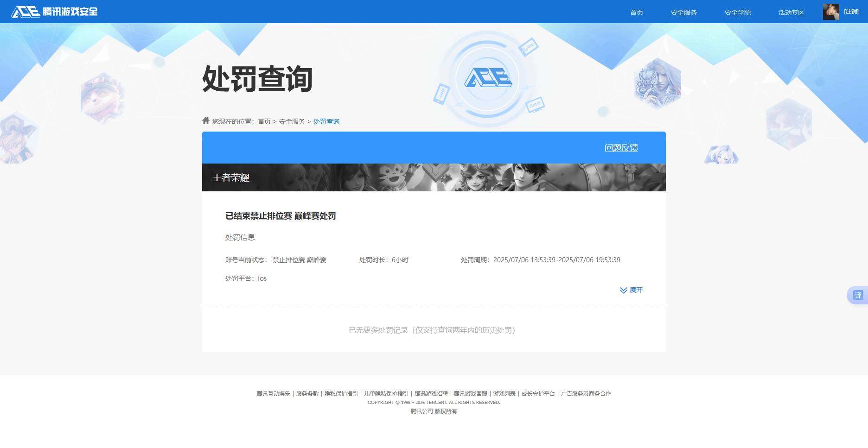Click the home icon before the breadcrumb
The width and height of the screenshot is (868, 448).
click(x=205, y=120)
